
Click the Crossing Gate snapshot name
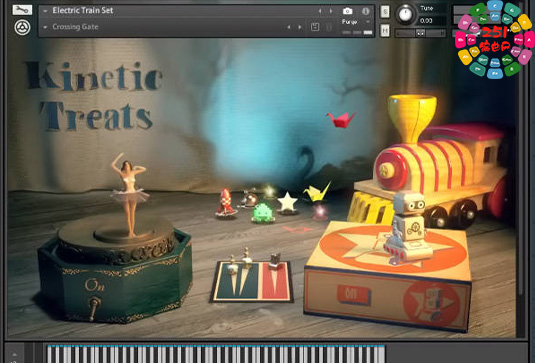75,27
